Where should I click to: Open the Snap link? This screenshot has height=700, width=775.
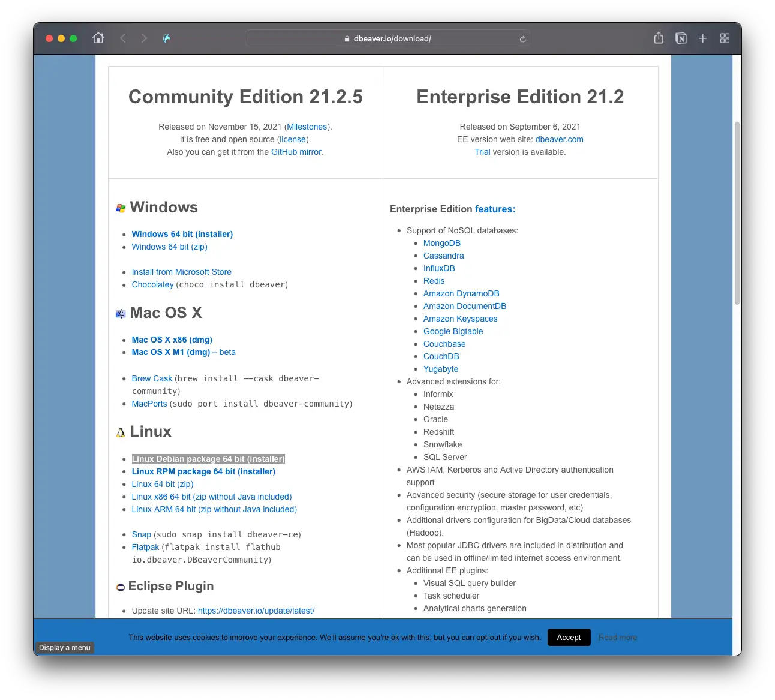(x=142, y=534)
